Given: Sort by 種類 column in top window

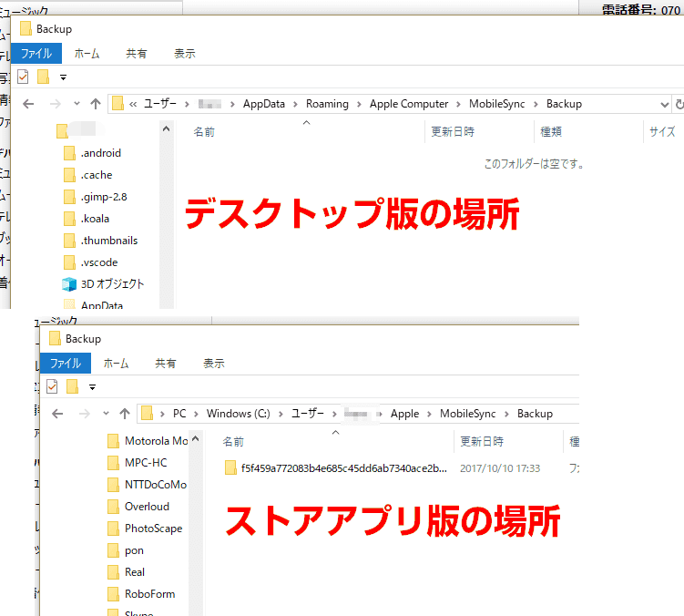Looking at the screenshot, I should coord(551,131).
